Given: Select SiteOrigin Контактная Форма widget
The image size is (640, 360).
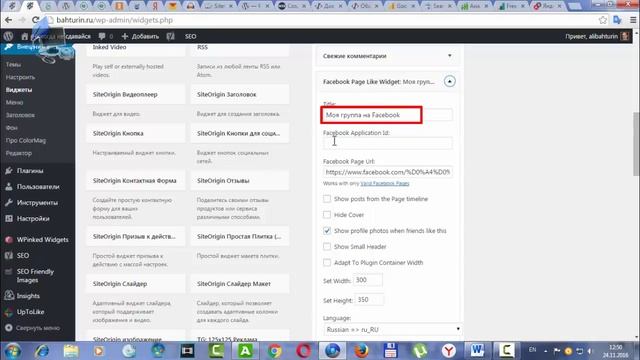Looking at the screenshot, I should [136, 180].
